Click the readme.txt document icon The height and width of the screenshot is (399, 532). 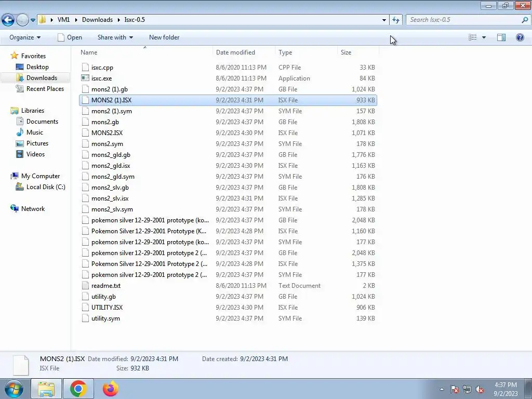point(85,286)
